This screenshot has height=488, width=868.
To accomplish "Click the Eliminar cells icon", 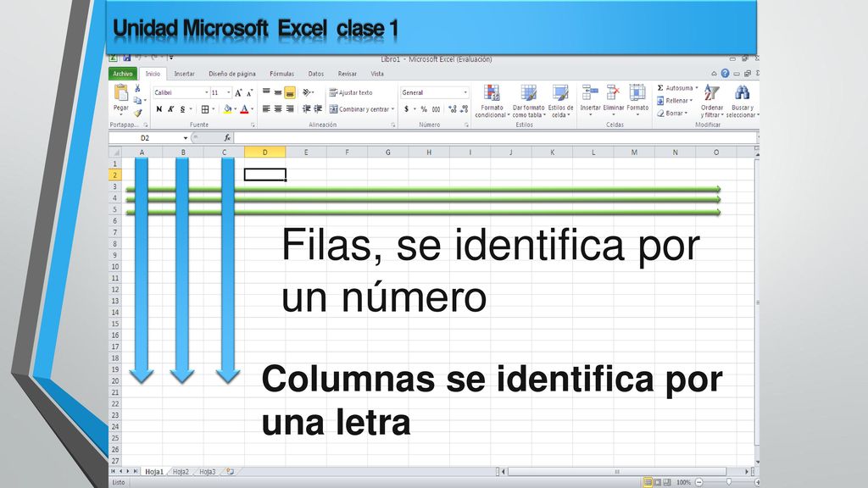I will click(x=614, y=92).
